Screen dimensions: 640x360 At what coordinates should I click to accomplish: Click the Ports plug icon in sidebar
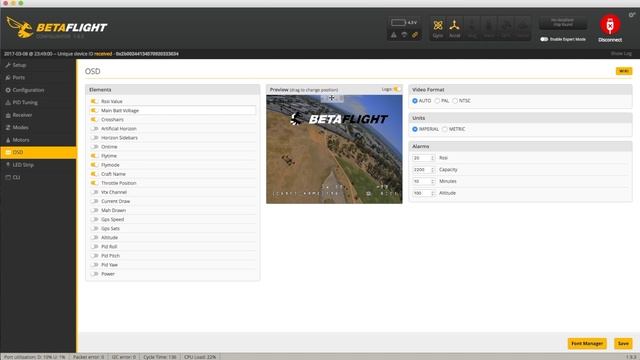(x=8, y=78)
